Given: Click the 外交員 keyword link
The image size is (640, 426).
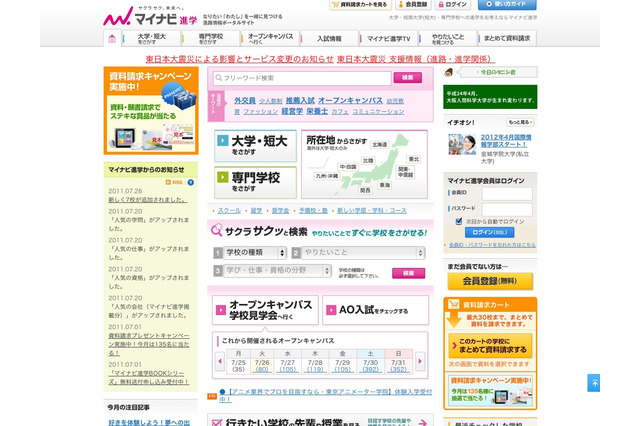Looking at the screenshot, I should coord(245,100).
